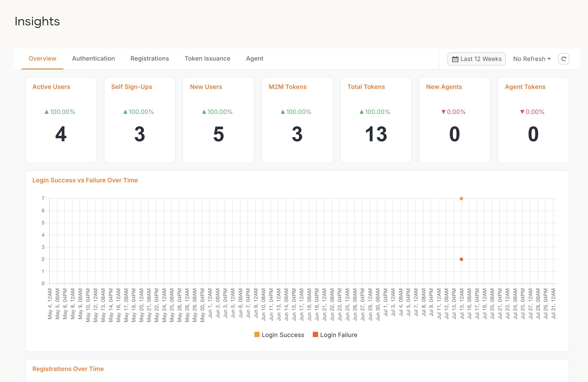
Task: Click the Jul 15, 12AM axis label
Action: coord(462,304)
